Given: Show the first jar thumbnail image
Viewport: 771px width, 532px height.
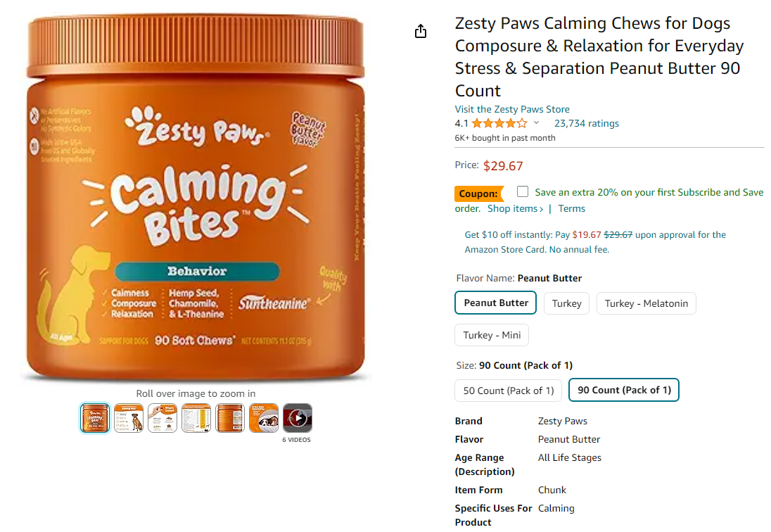Looking at the screenshot, I should pos(95,418).
